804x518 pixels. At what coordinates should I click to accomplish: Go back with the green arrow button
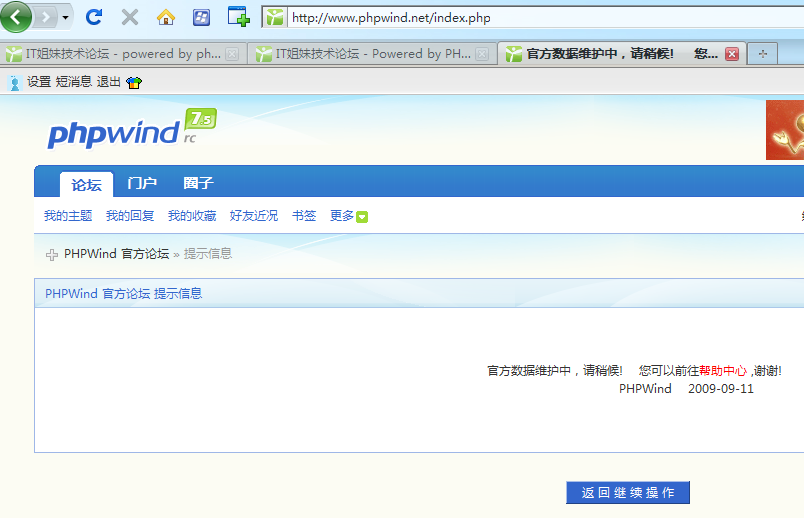(15, 17)
